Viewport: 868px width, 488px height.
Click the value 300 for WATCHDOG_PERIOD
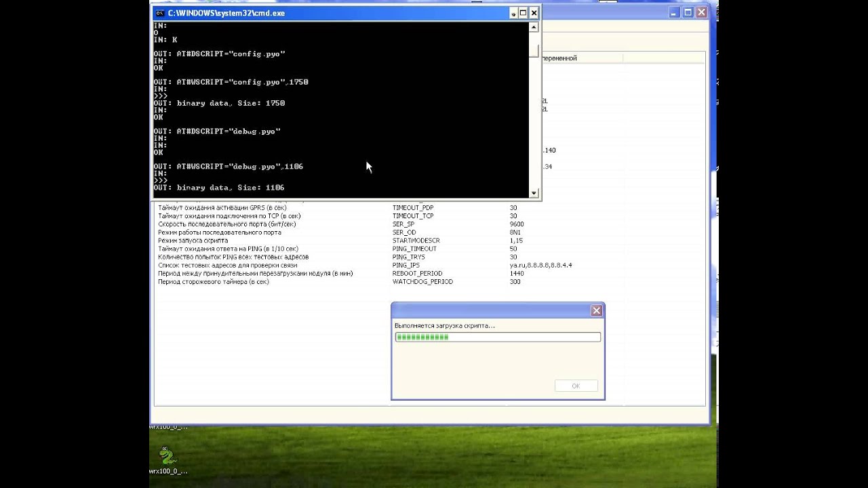[x=515, y=281]
